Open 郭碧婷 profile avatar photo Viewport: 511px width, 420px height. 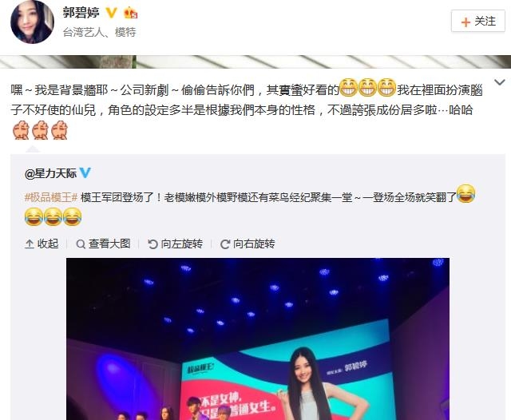[32, 22]
